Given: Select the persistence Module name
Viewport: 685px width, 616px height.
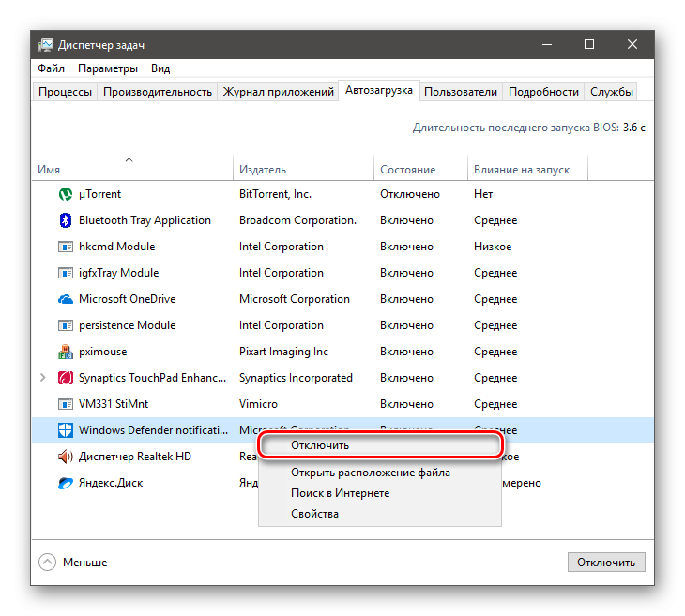Looking at the screenshot, I should coord(127,325).
